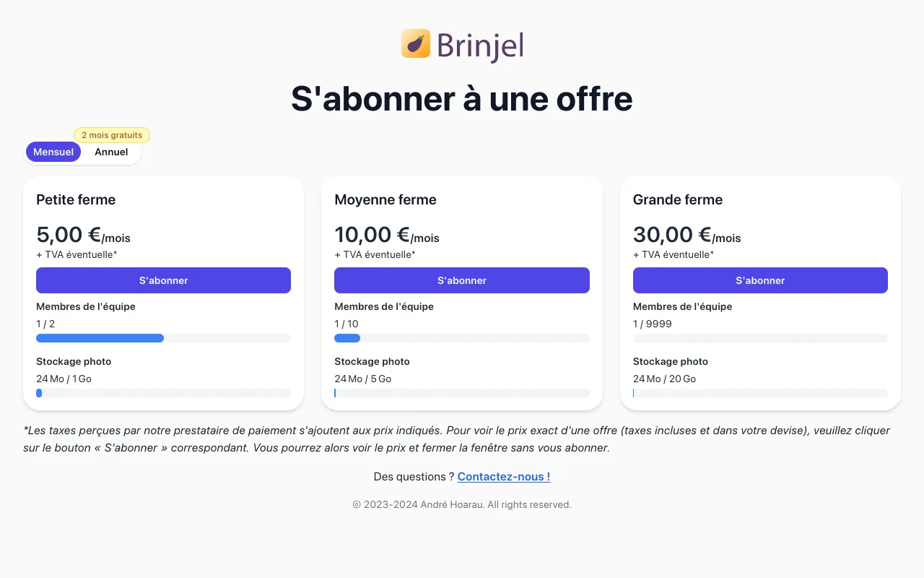924x578 pixels.
Task: Click the '2 mois gratuits' badge
Action: pos(112,135)
